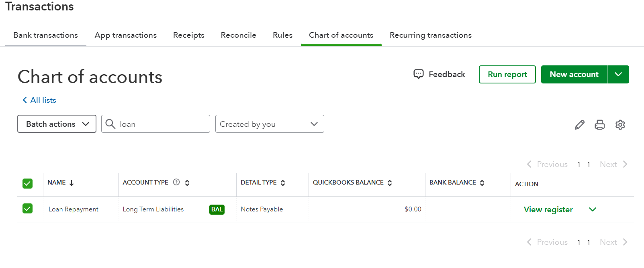This screenshot has height=268, width=644.
Task: Sort by Detail Type column
Action: tap(283, 183)
